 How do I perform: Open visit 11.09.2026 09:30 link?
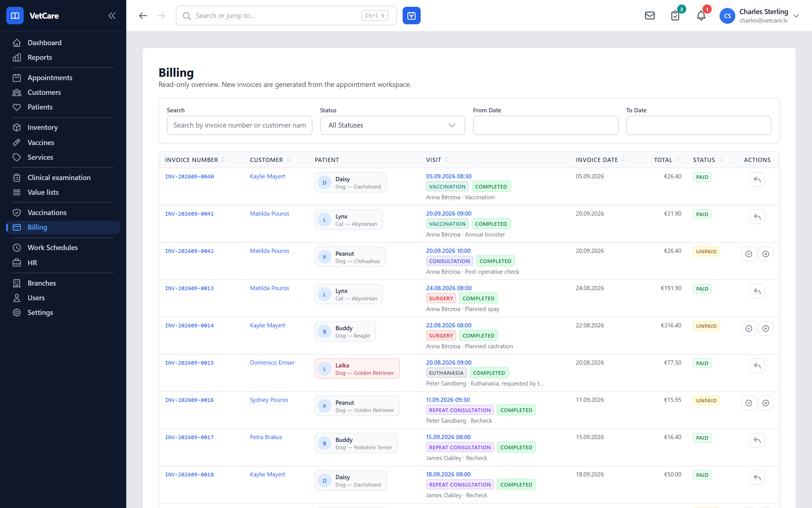pos(448,400)
